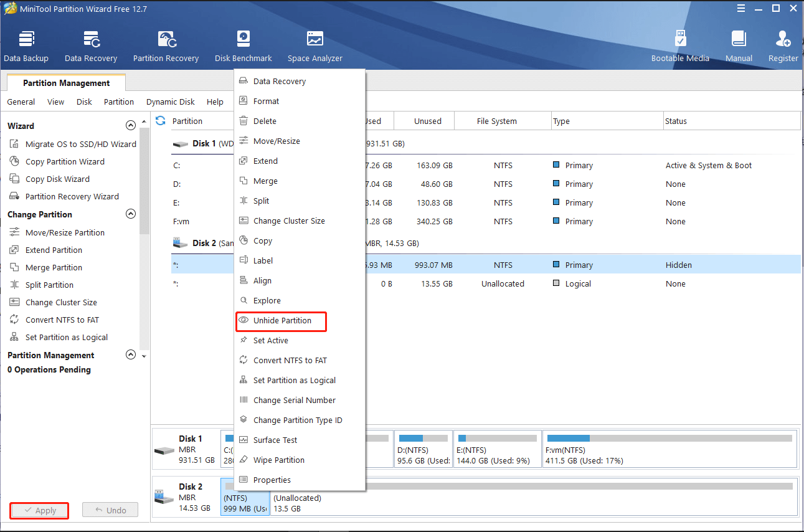Choose Extend Partition in sidebar
The width and height of the screenshot is (804, 532).
coord(46,250)
